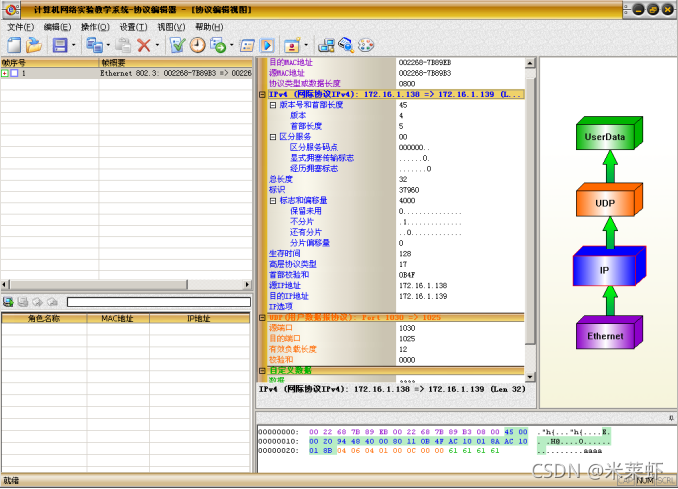Image resolution: width=678 pixels, height=489 pixels.
Task: Open the dropdown arrow beside the Save icon
Action: pos(73,45)
